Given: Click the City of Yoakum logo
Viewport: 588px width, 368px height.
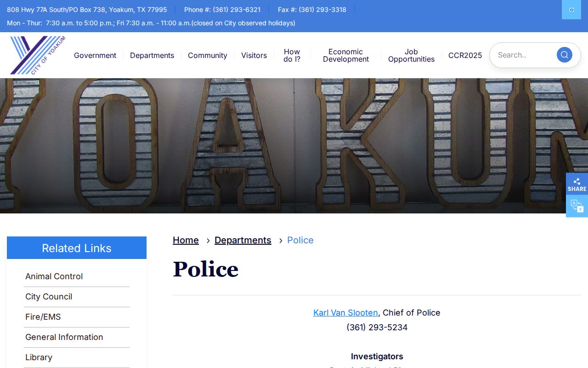Looking at the screenshot, I should pyautogui.click(x=38, y=55).
